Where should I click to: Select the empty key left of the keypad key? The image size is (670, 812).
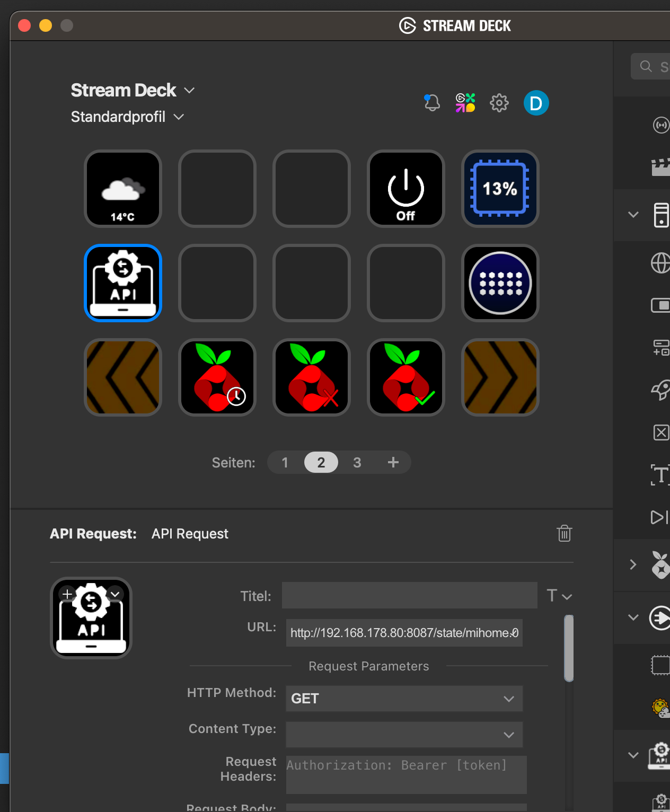pos(406,283)
